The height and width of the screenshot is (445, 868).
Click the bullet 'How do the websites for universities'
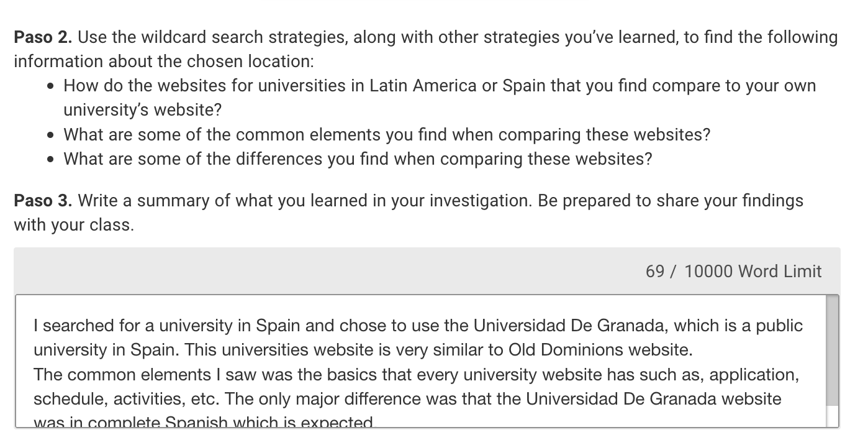[440, 98]
